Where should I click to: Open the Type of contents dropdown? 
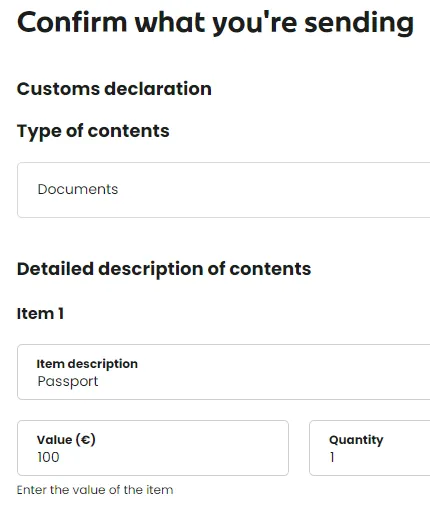click(224, 190)
